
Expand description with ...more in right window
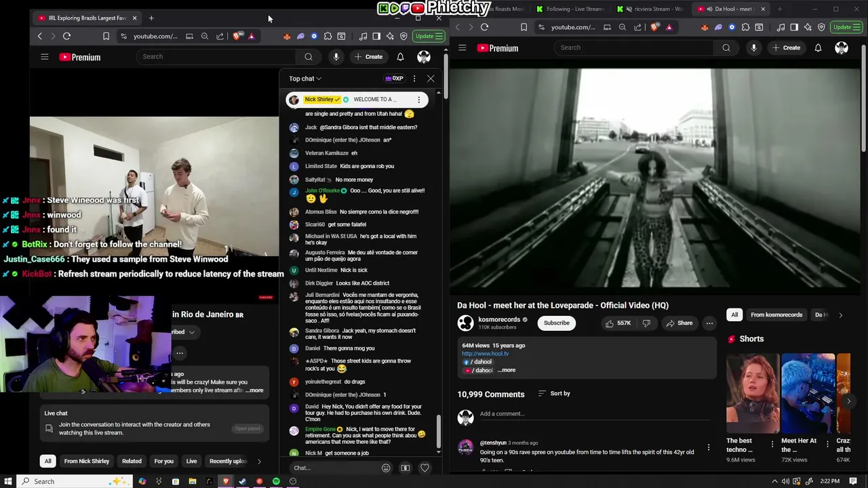coord(507,370)
